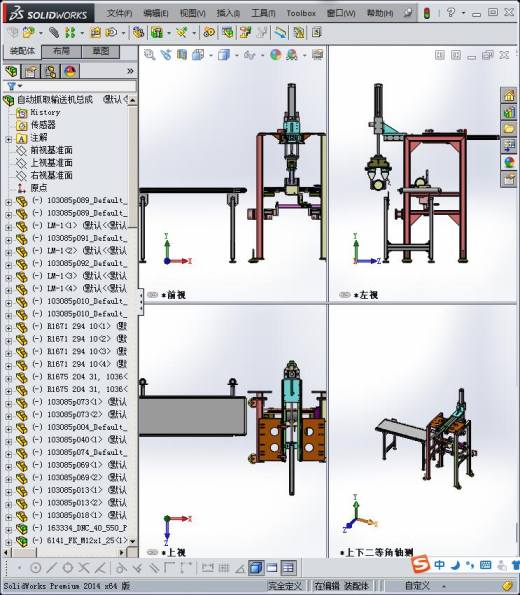Open the Insert Components dropdown arrow
The width and height of the screenshot is (520, 595).
(x=41, y=33)
